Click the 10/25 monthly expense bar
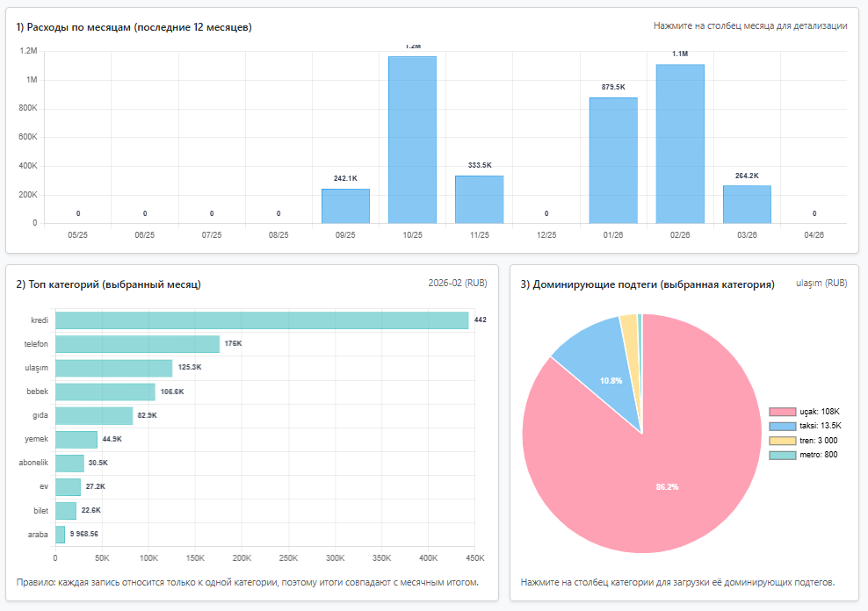This screenshot has height=611, width=868. click(x=412, y=140)
